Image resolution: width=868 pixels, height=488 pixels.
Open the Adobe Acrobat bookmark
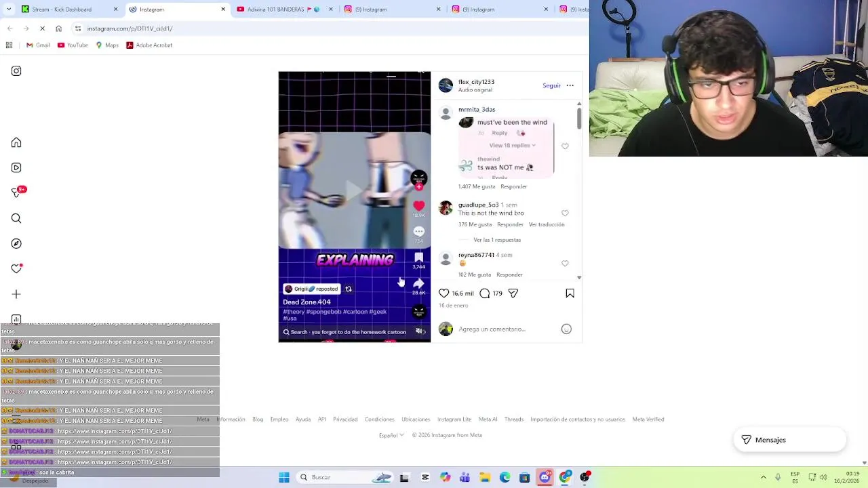(x=149, y=45)
